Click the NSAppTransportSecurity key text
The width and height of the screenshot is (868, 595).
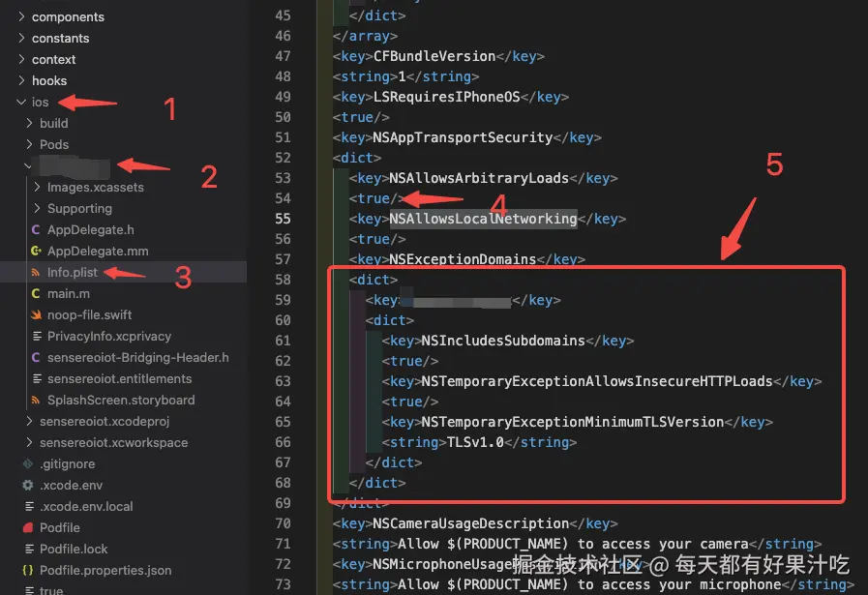pos(463,137)
